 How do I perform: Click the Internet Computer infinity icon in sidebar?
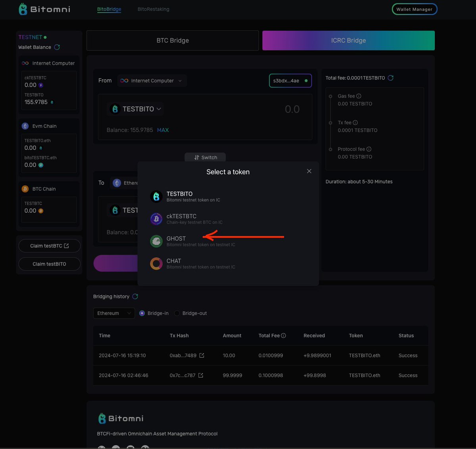(x=25, y=63)
